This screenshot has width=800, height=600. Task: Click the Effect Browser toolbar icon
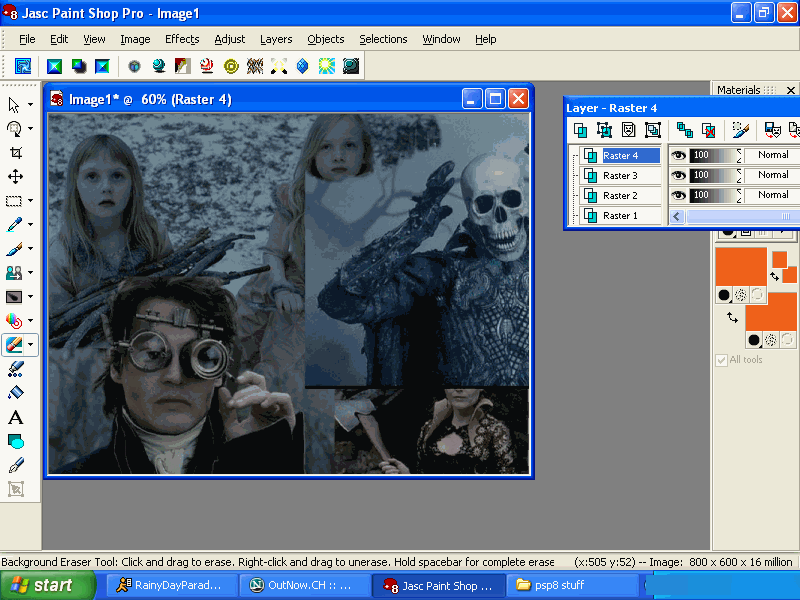pyautogui.click(x=23, y=66)
